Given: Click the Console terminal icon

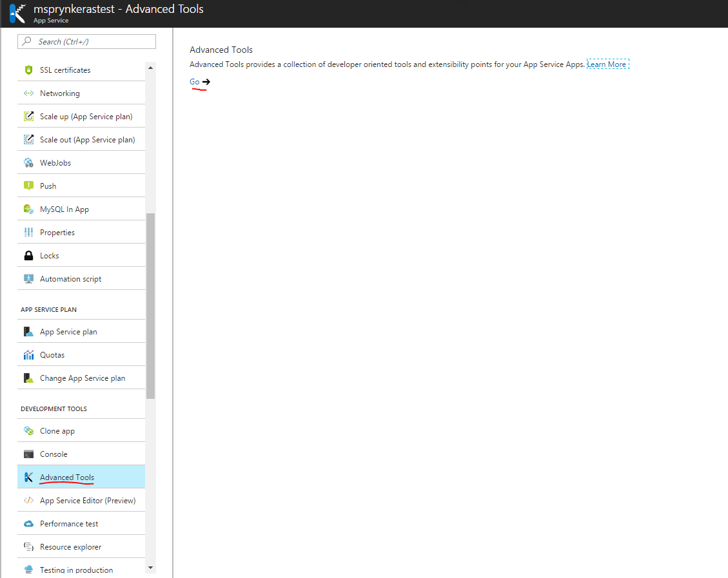Looking at the screenshot, I should click(x=28, y=454).
